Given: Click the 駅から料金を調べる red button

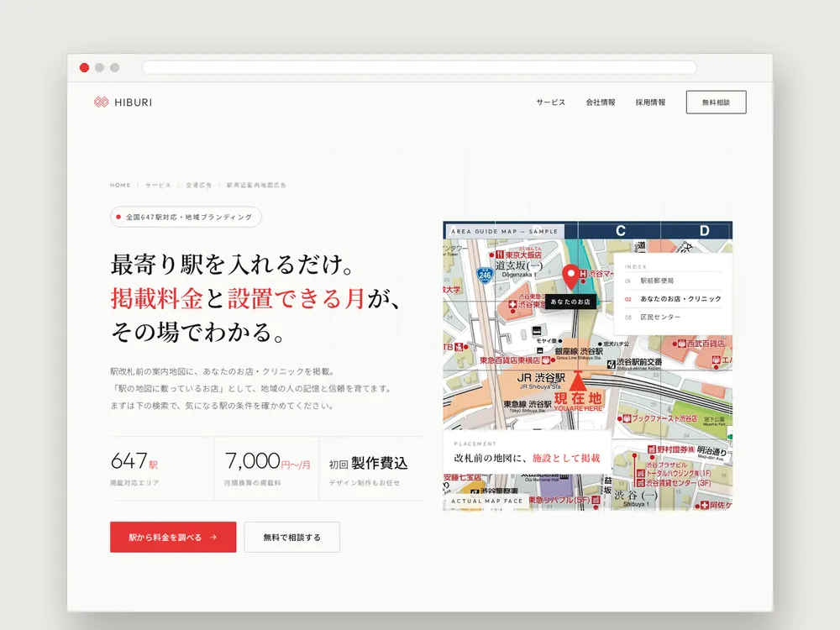Looking at the screenshot, I should coord(173,537).
